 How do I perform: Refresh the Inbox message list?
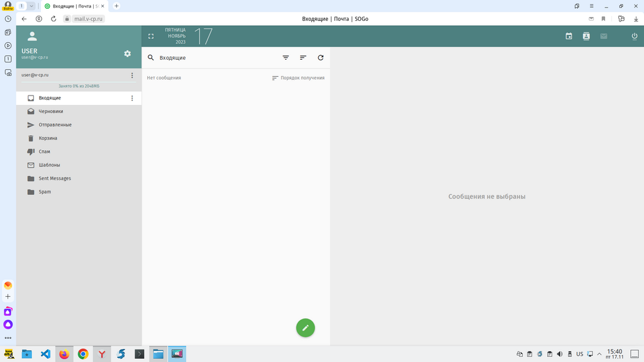point(321,58)
